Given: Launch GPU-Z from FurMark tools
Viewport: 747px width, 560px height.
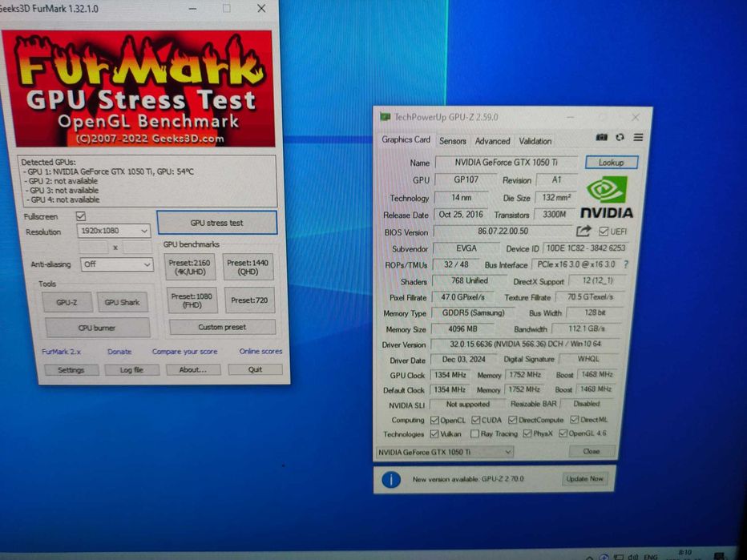Looking at the screenshot, I should tap(67, 302).
